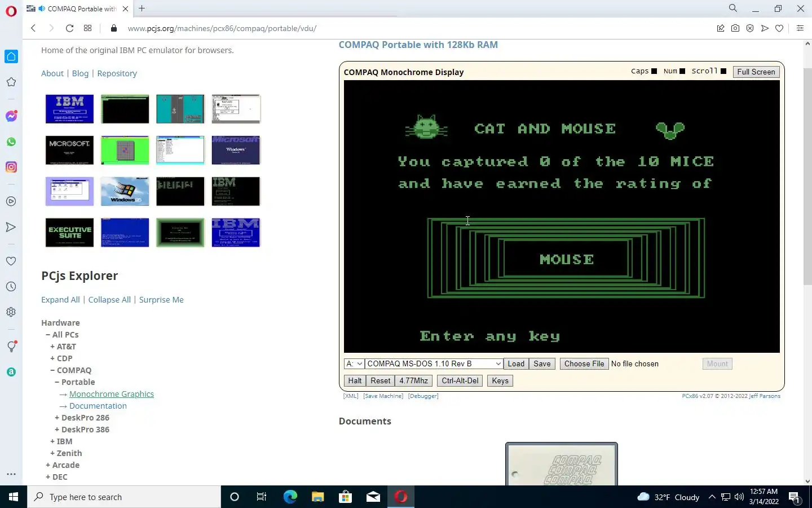Collapse the COMPAQ tree node
This screenshot has width=812, height=508.
[x=52, y=370]
